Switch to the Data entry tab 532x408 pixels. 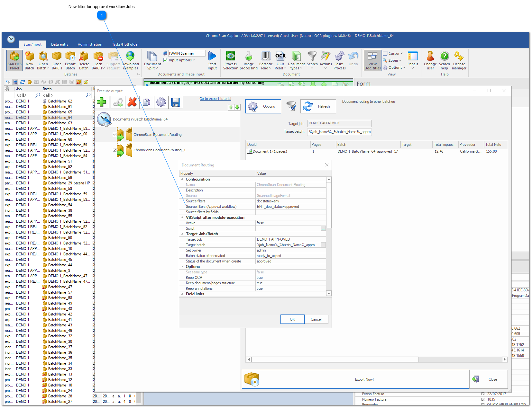[x=60, y=44]
